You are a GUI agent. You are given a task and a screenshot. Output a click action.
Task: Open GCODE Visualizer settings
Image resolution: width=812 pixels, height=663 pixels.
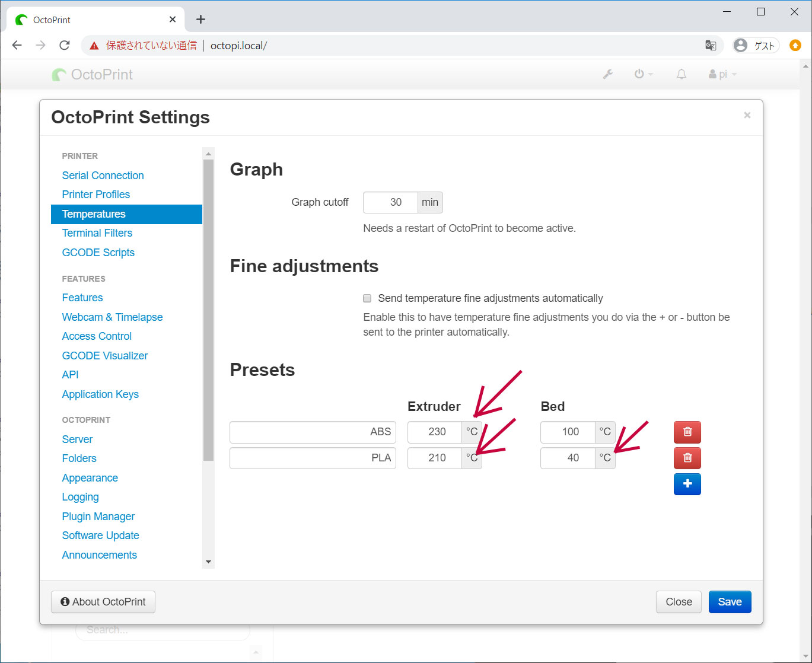pos(104,356)
